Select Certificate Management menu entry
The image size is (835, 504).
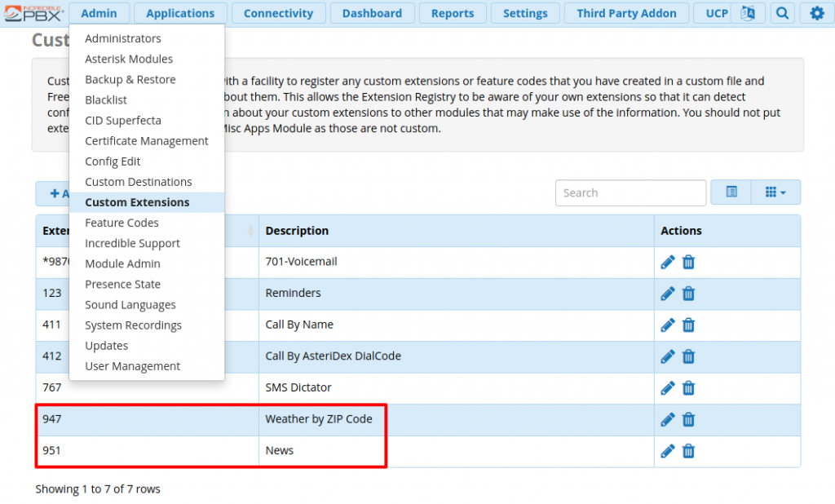pos(147,140)
